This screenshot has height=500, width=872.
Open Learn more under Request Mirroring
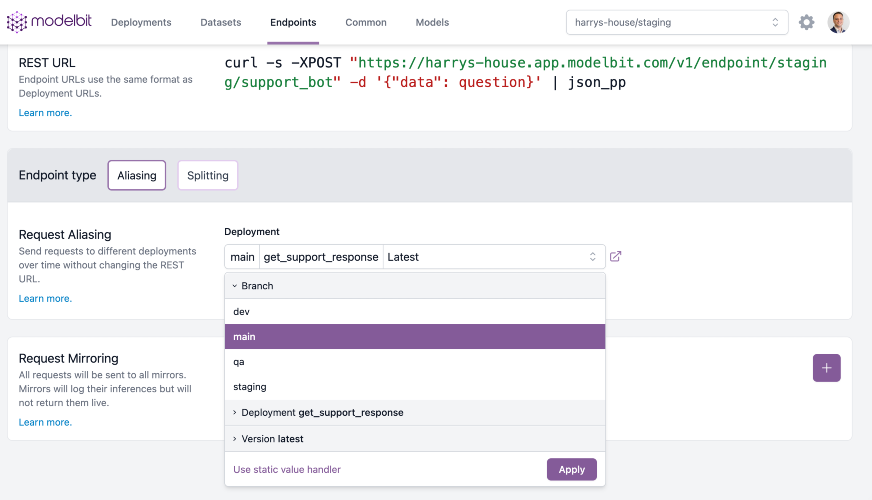[x=45, y=422]
